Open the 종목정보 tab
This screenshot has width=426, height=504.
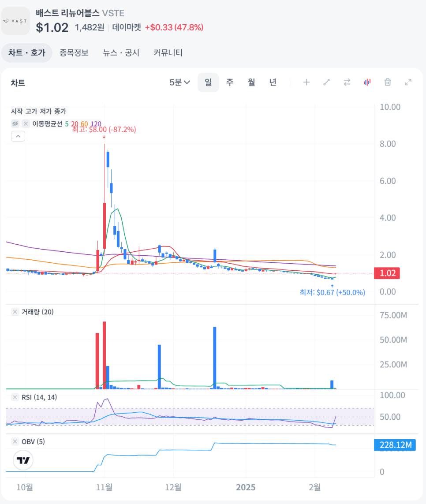point(74,53)
